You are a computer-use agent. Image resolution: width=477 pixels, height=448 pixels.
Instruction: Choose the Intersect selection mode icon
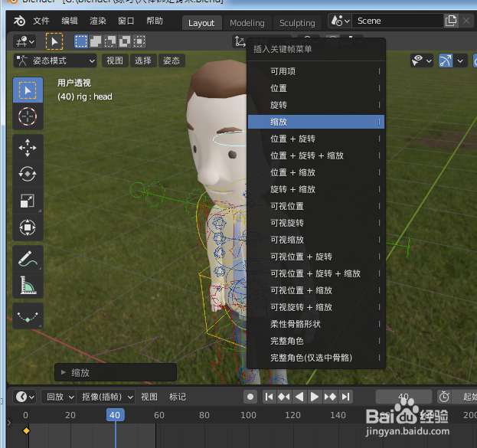tap(139, 41)
